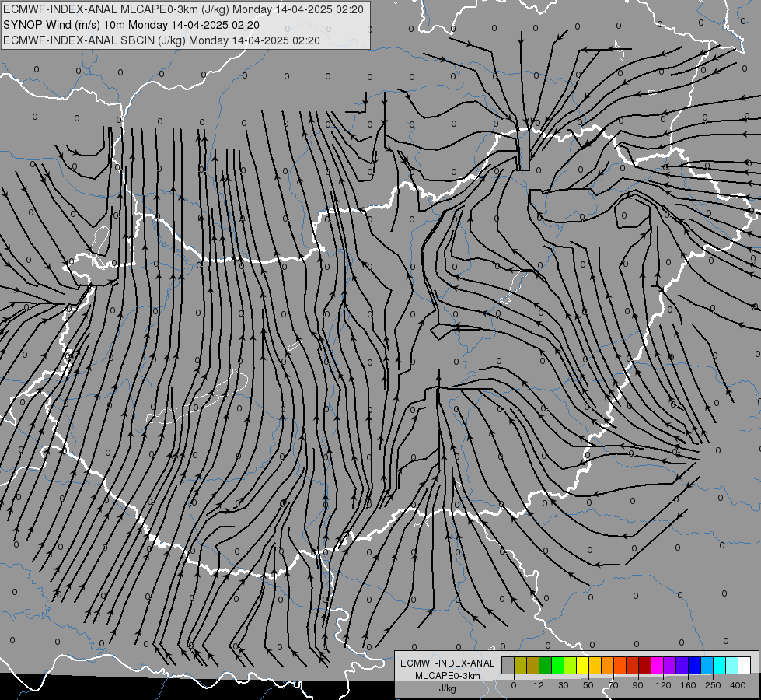The width and height of the screenshot is (761, 700).
Task: Click the SBCIN header line at the top
Action: 162,40
